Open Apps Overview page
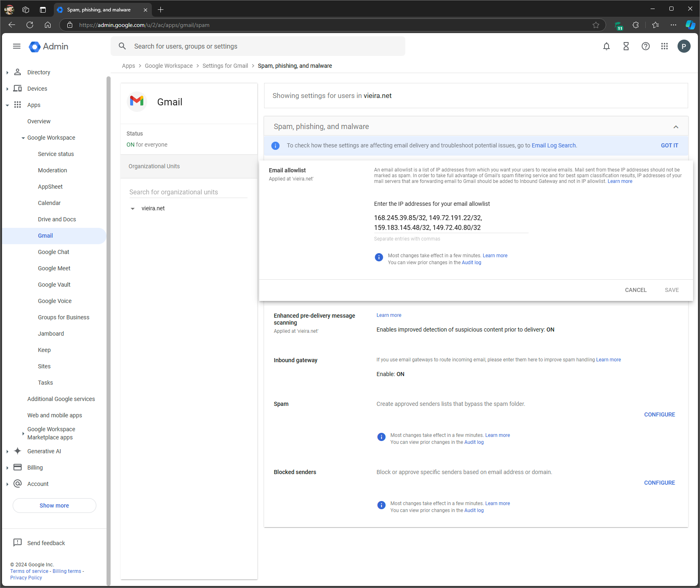The height and width of the screenshot is (588, 700). click(x=39, y=121)
